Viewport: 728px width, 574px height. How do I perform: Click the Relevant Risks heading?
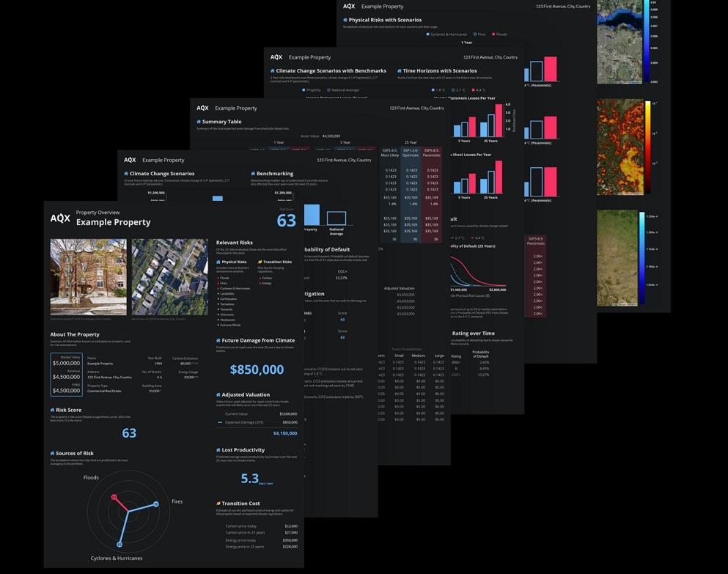point(235,243)
